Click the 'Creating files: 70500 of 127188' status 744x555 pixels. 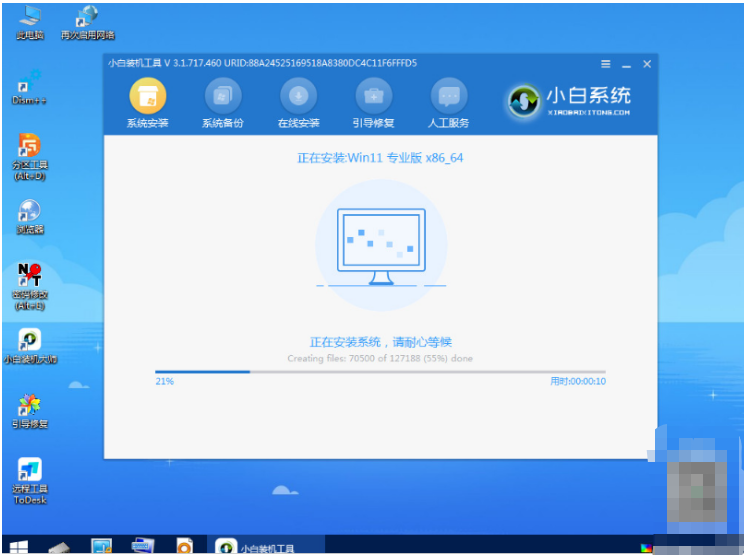[x=380, y=359]
